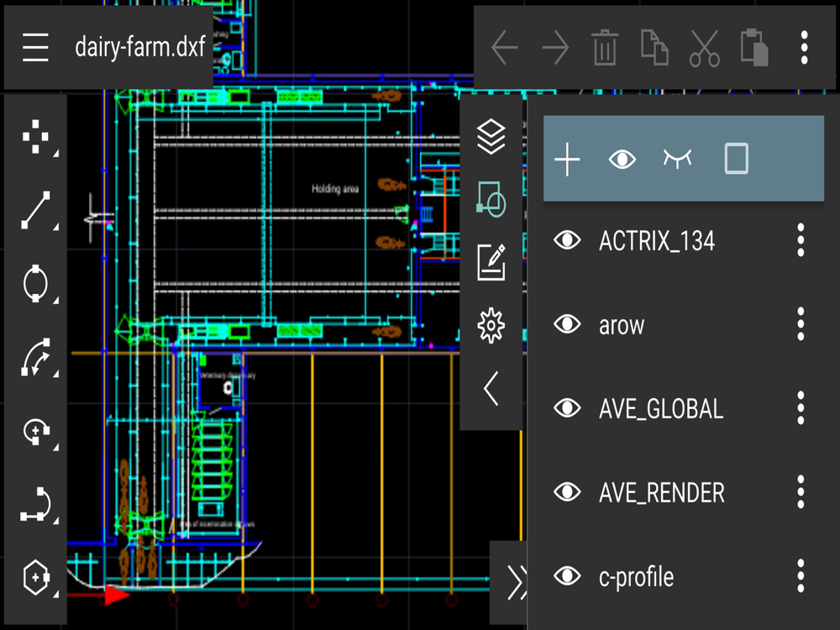Add a new layer with plus button

pos(567,160)
